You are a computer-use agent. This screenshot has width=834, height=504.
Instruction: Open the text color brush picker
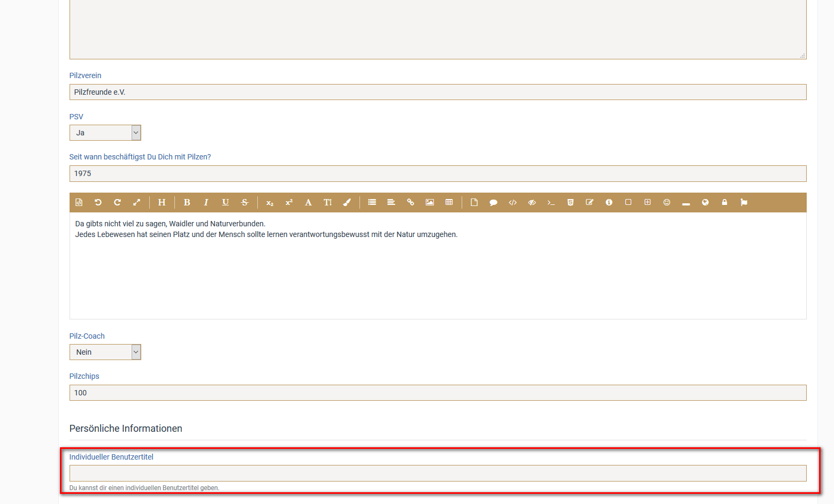[347, 202]
